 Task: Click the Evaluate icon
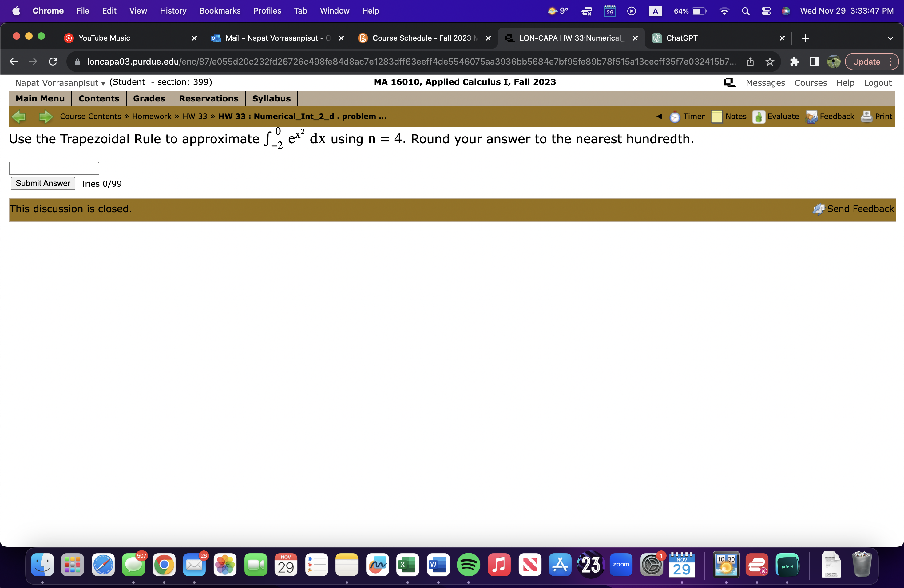click(758, 117)
